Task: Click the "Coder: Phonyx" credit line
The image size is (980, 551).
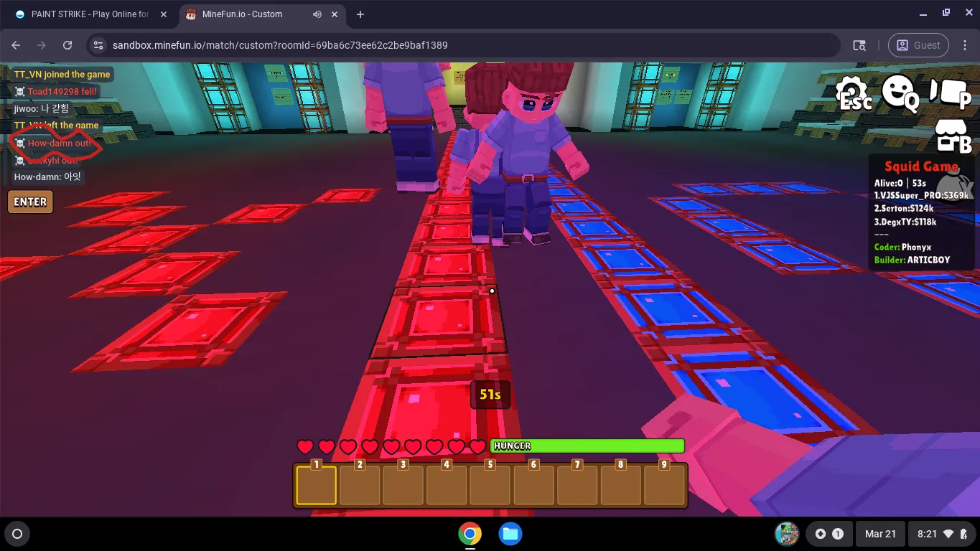Action: pyautogui.click(x=902, y=248)
